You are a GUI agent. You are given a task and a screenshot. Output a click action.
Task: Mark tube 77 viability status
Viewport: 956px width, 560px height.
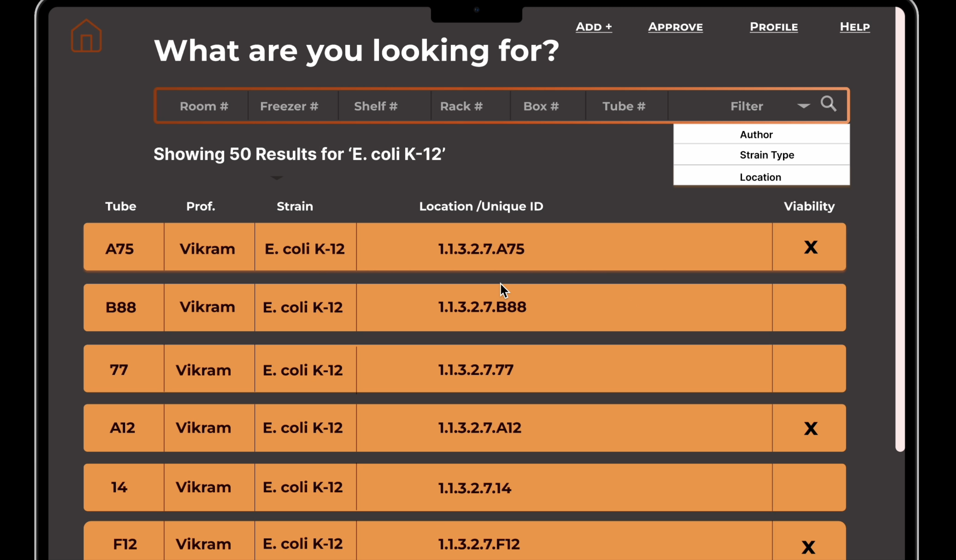(811, 369)
